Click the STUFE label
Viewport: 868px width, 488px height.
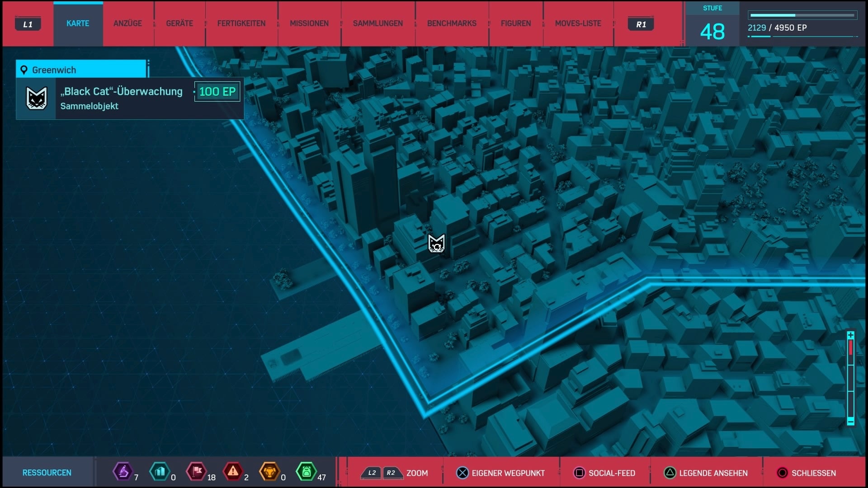[x=712, y=8]
